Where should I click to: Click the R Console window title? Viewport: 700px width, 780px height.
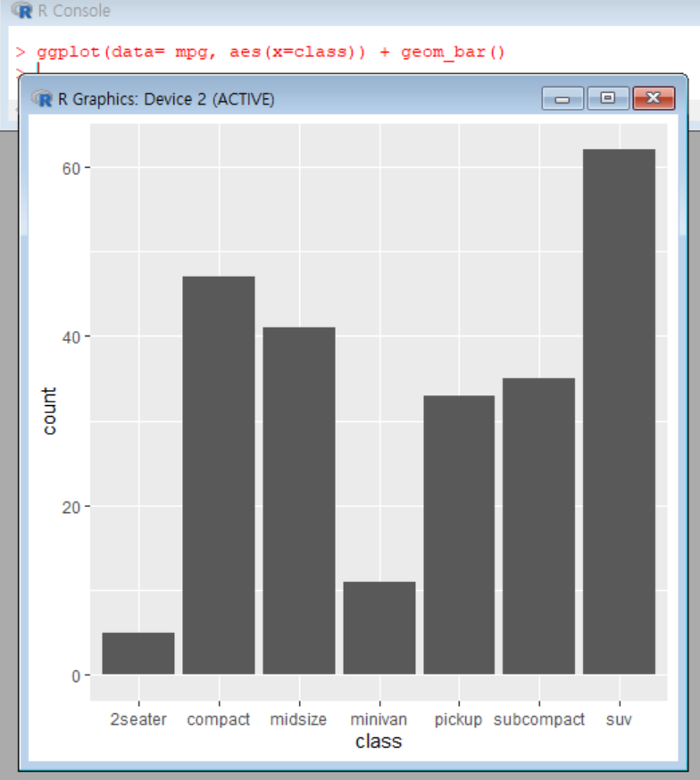click(x=74, y=11)
